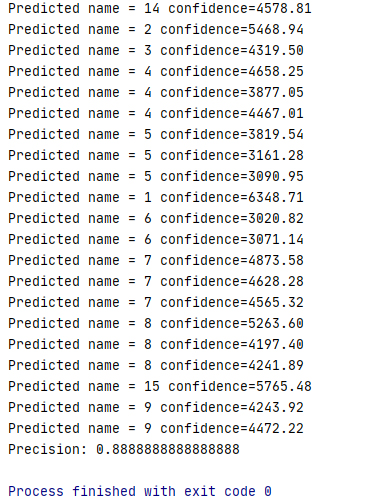Image resolution: width=389 pixels, height=500 pixels.
Task: Click the line with confidence=5263.60
Action: (156, 323)
